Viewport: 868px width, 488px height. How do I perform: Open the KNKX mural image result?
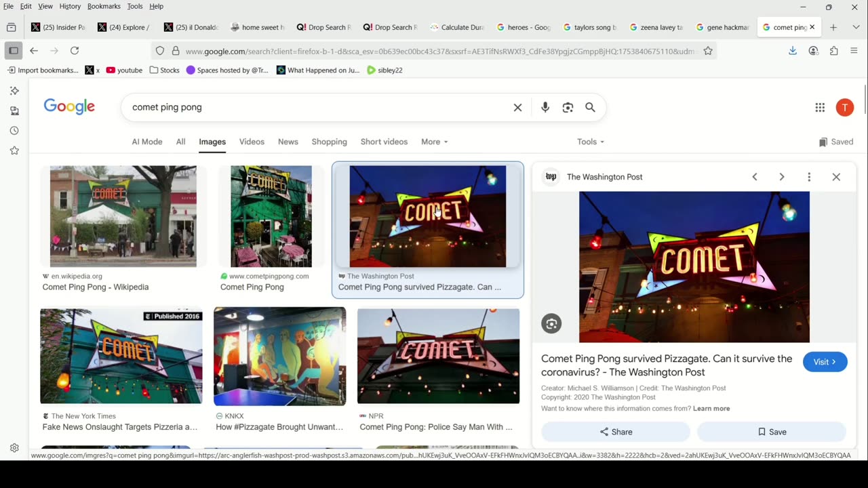pyautogui.click(x=279, y=357)
